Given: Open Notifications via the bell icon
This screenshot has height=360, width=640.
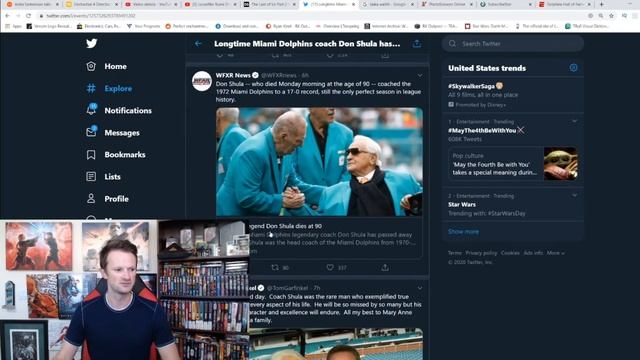Looking at the screenshot, I should 91,109.
